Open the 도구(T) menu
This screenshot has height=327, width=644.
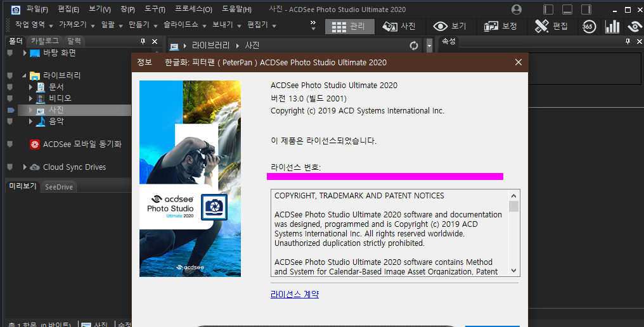coord(155,9)
